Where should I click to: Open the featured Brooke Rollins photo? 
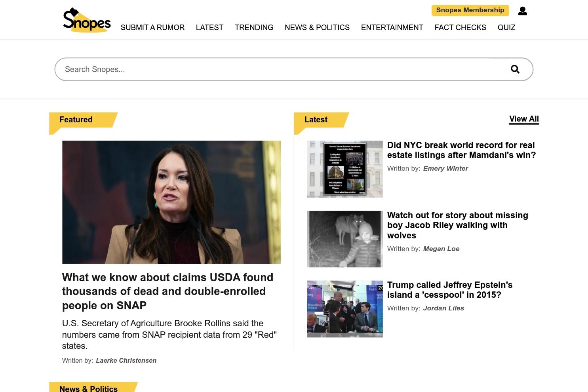tap(171, 202)
